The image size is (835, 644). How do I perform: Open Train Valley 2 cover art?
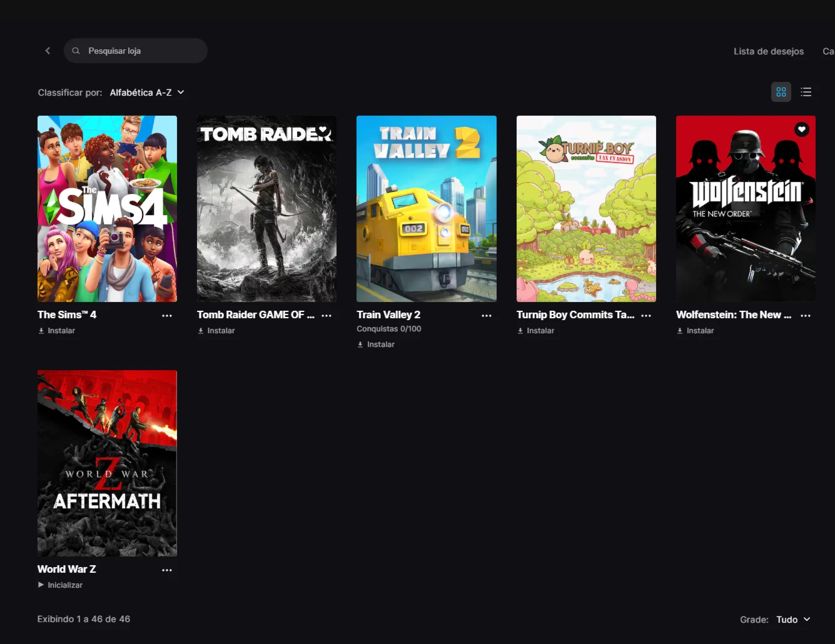point(427,209)
